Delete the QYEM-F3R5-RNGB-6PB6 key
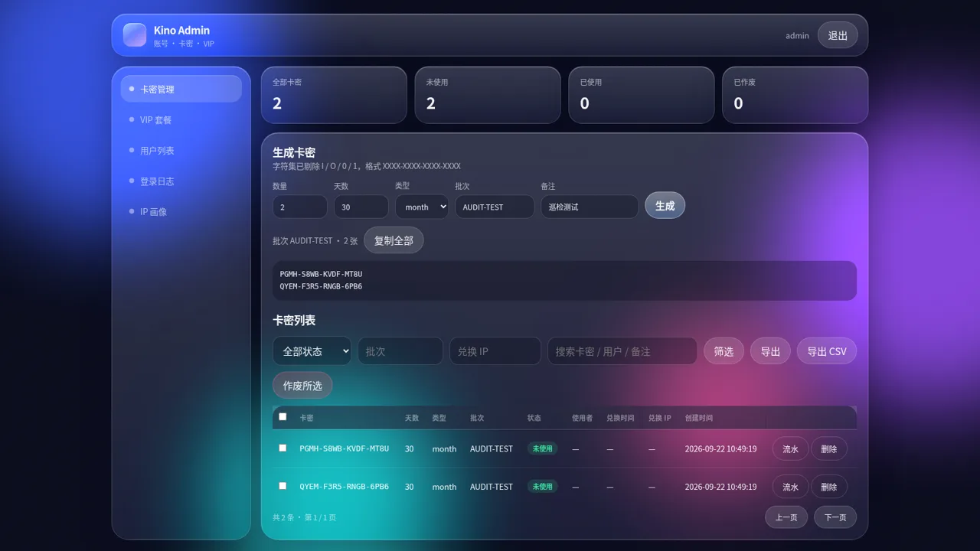This screenshot has width=980, height=551. click(x=829, y=487)
